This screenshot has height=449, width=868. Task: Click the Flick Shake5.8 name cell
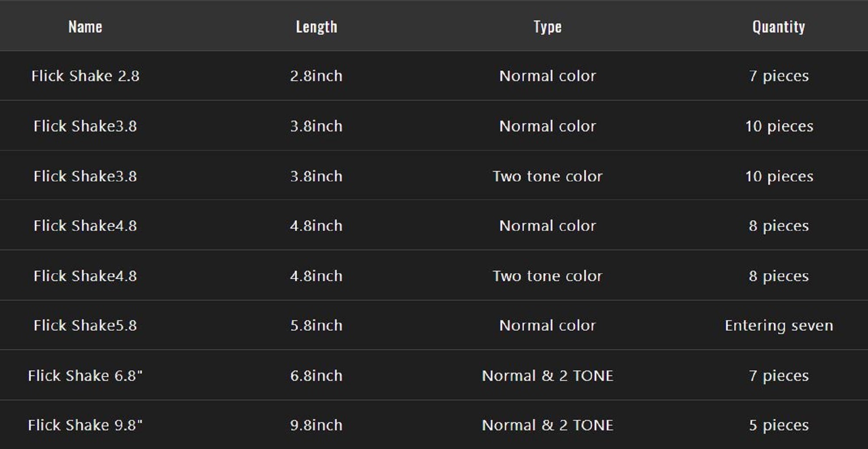(85, 325)
